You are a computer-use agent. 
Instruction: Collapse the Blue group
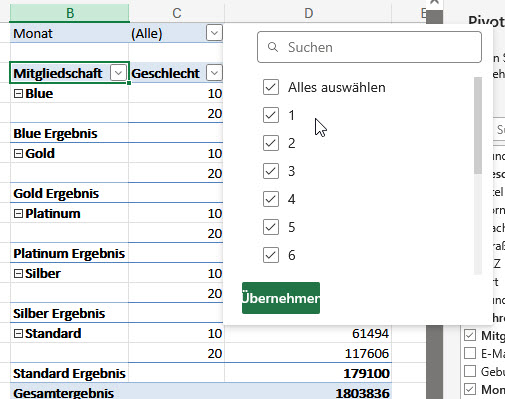click(18, 94)
